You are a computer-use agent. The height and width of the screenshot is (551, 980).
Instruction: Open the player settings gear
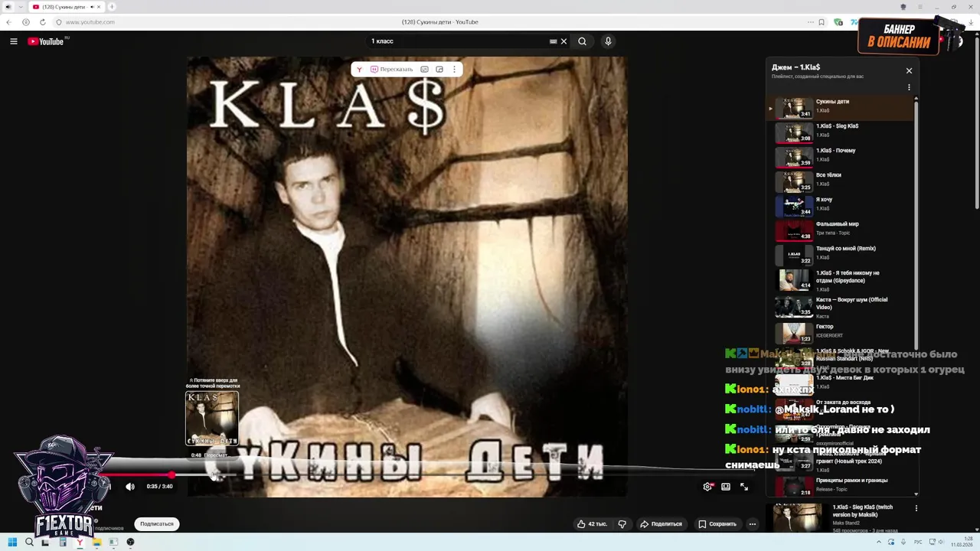point(707,487)
